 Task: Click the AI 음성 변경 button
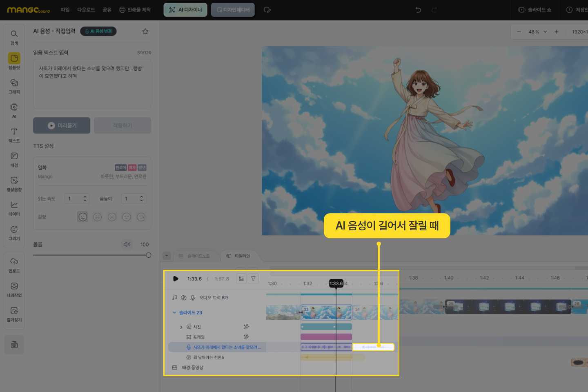click(x=98, y=31)
